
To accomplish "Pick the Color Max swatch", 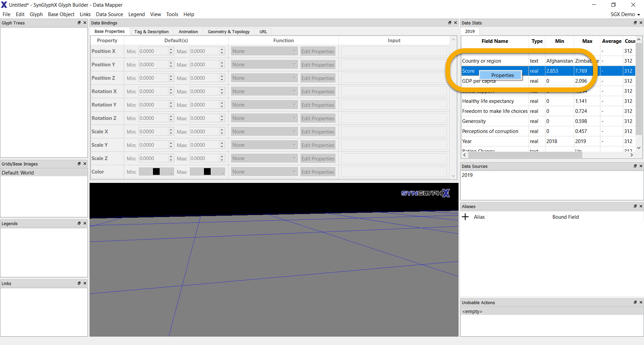I will [207, 172].
